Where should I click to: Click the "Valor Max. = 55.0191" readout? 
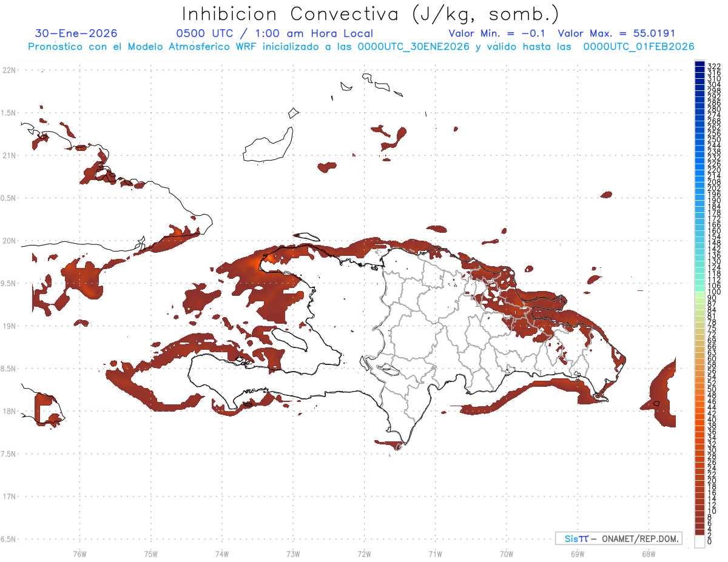[x=616, y=33]
